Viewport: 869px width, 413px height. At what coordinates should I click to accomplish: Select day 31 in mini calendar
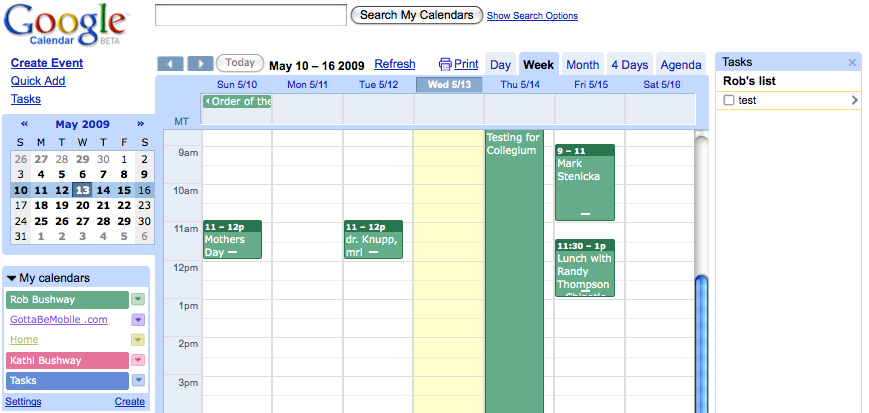click(x=21, y=236)
